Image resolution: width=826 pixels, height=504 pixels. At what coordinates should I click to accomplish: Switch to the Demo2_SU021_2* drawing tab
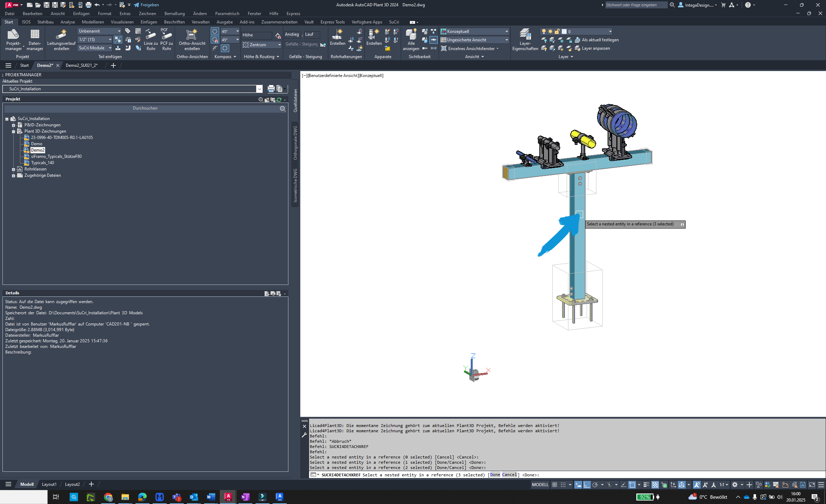(82, 65)
